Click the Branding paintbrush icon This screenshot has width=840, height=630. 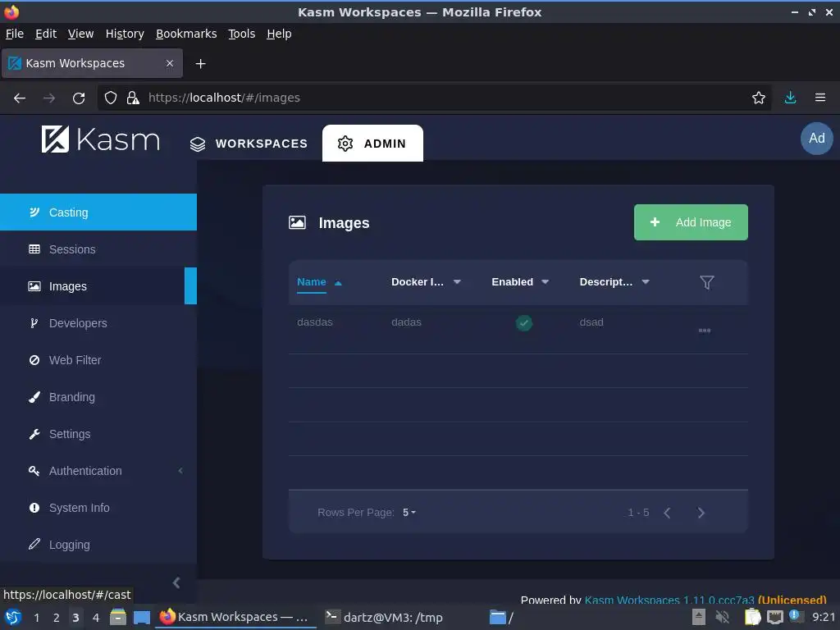point(34,397)
